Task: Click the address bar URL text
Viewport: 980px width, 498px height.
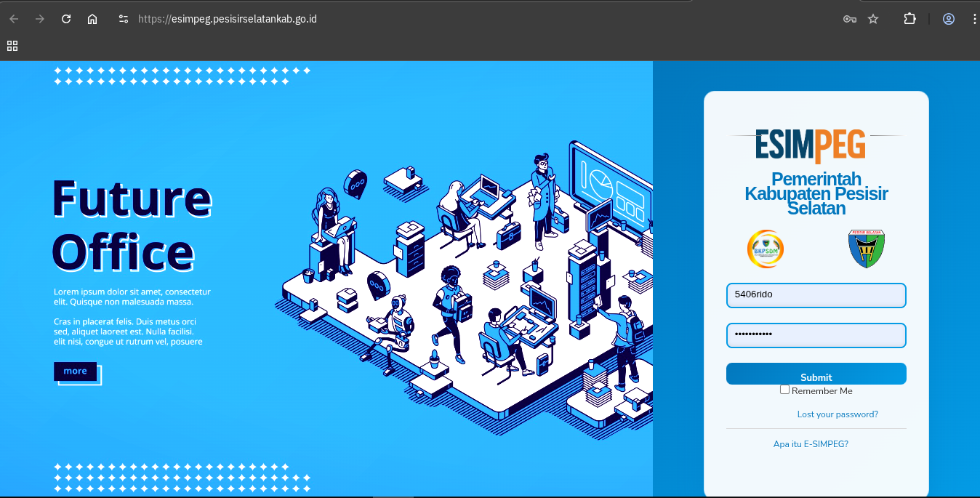Action: tap(228, 19)
